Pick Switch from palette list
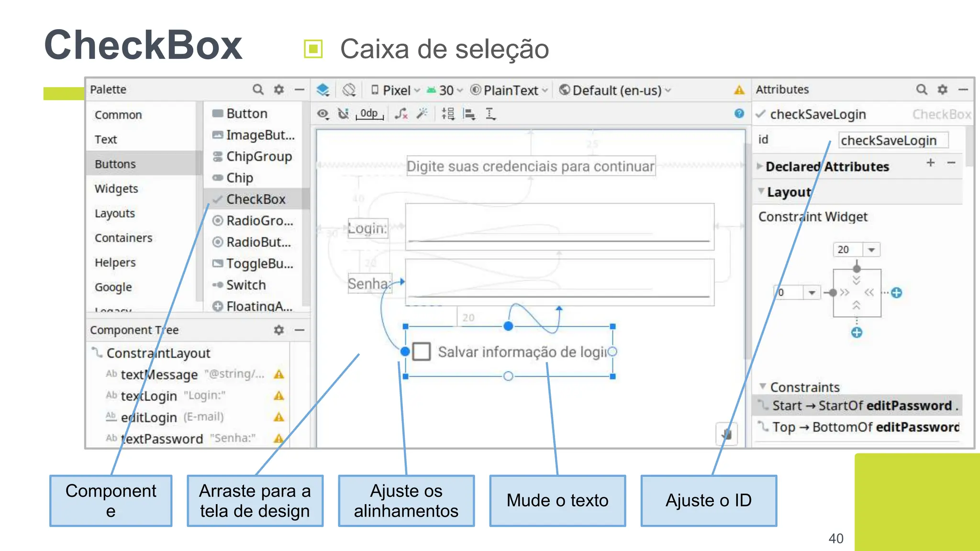The image size is (980, 551). 239,285
